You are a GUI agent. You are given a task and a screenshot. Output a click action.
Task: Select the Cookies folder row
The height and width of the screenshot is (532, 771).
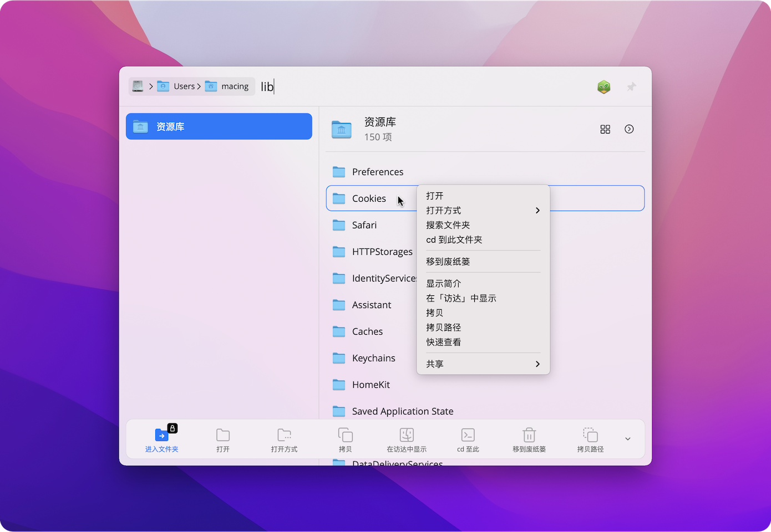[485, 198]
